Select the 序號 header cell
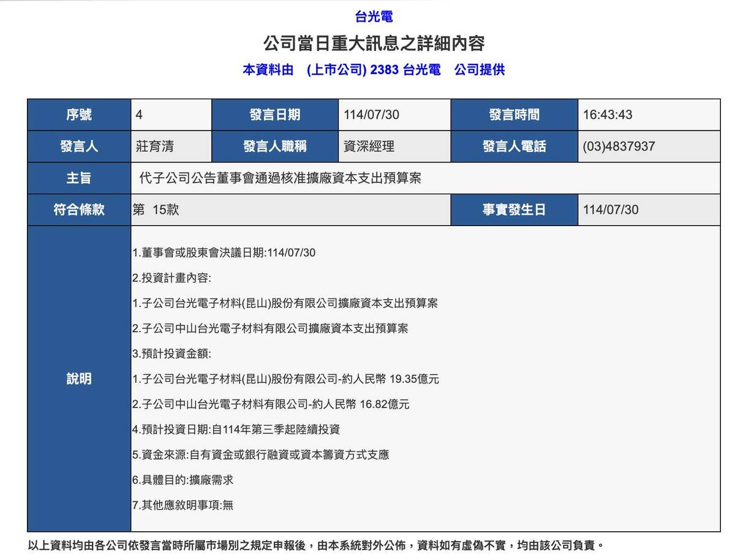The height and width of the screenshot is (560, 735). coord(78,115)
